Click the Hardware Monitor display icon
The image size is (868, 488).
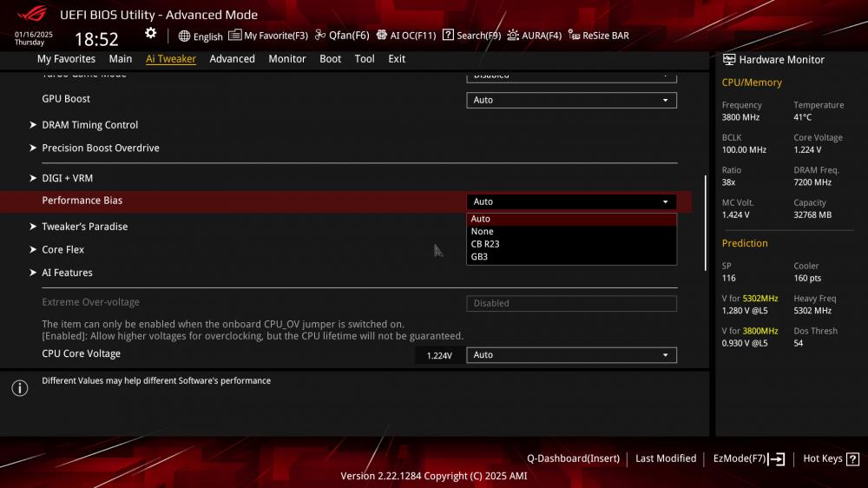point(729,59)
